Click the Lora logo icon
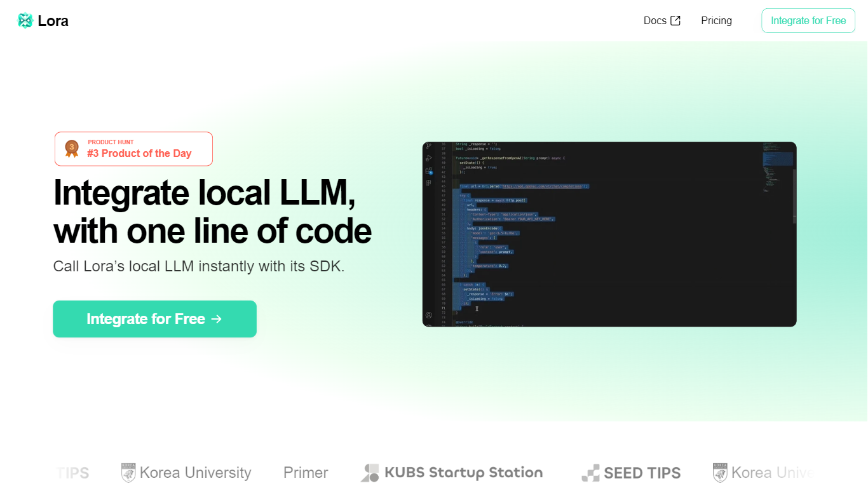Screen dimensions: 868x488 [25, 21]
